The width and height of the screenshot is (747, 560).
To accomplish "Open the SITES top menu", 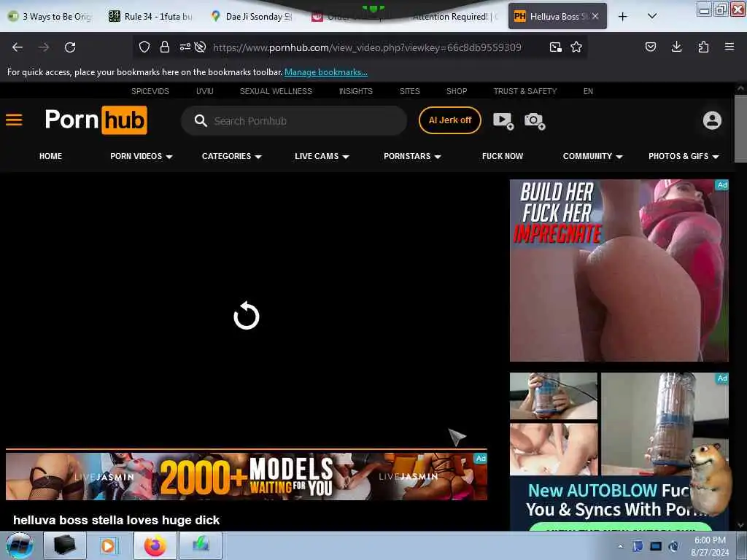I will tap(410, 91).
